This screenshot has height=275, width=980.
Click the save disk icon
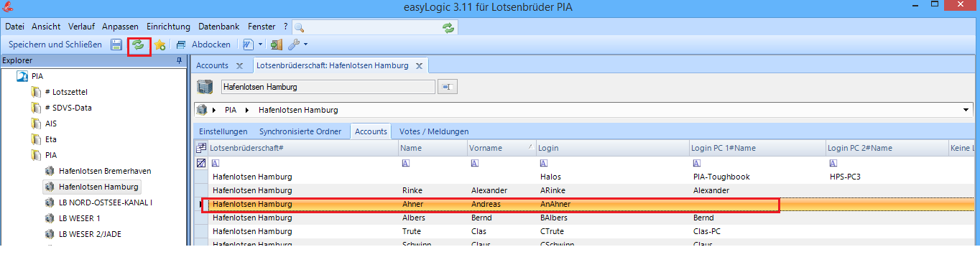coord(116,45)
